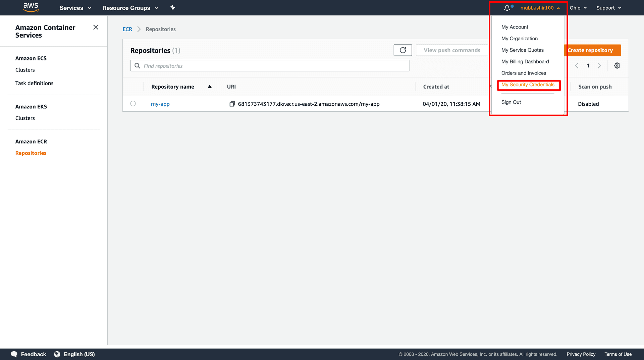Click page number 1 in pagination
644x360 pixels.
tap(588, 66)
